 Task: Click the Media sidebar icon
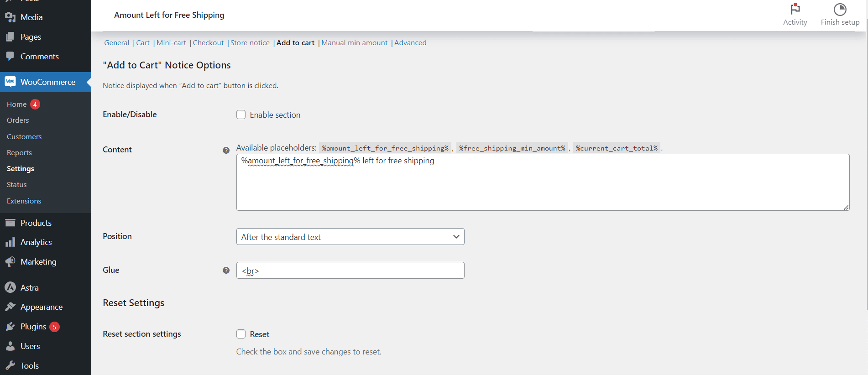click(10, 17)
